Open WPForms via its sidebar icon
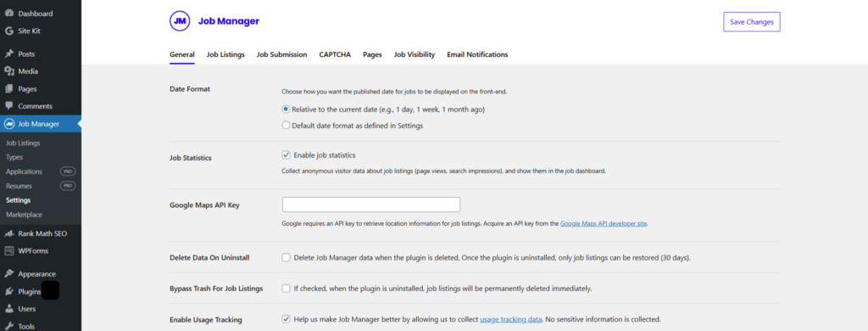Screen dimensions: 868x331 click(x=8, y=250)
